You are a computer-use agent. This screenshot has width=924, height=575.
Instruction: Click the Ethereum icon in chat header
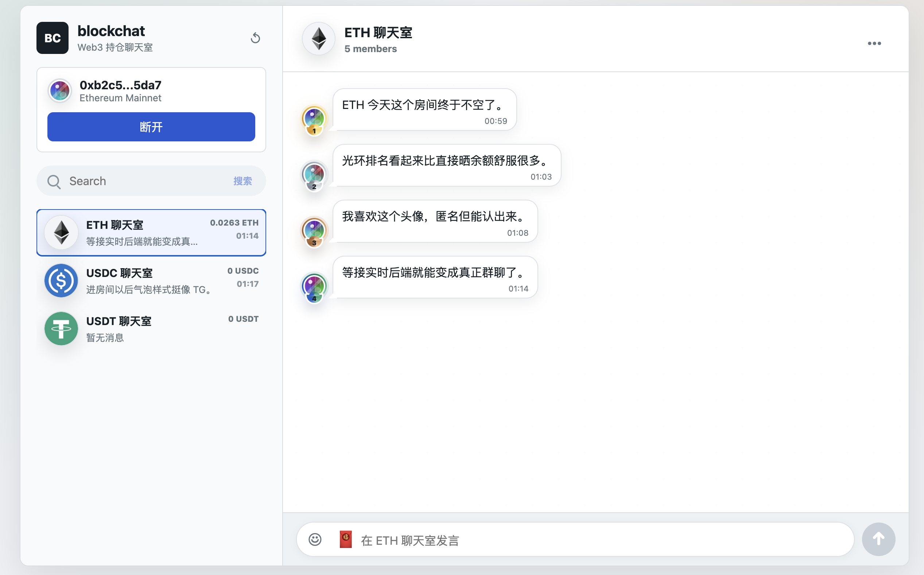(319, 38)
